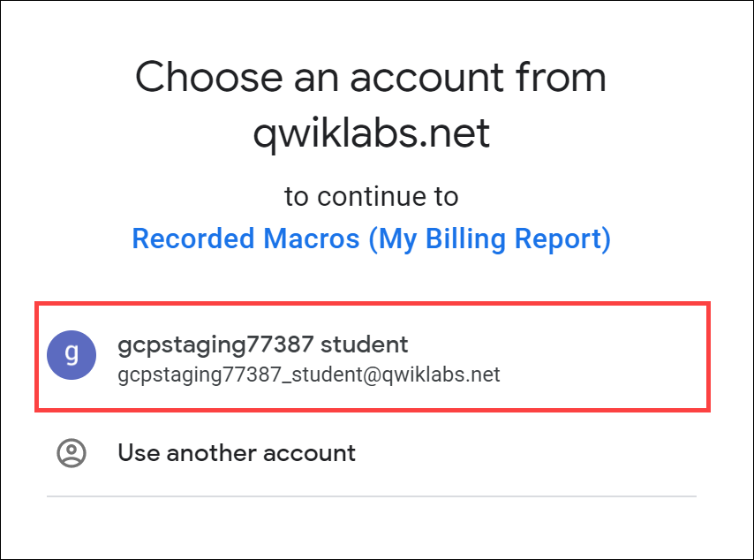
Task: Click the word "account" in the Use another account row
Action: pos(309,453)
